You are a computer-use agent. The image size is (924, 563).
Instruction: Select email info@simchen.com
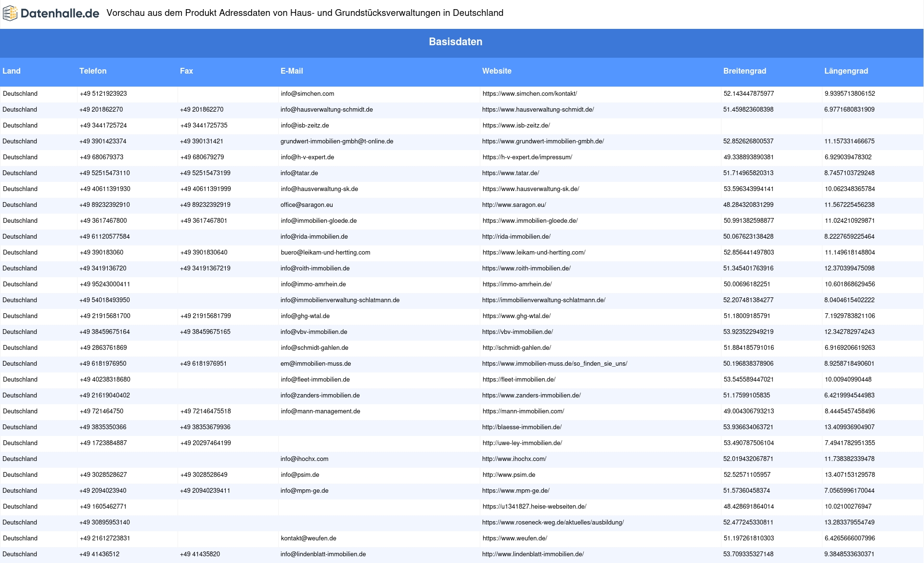click(308, 94)
